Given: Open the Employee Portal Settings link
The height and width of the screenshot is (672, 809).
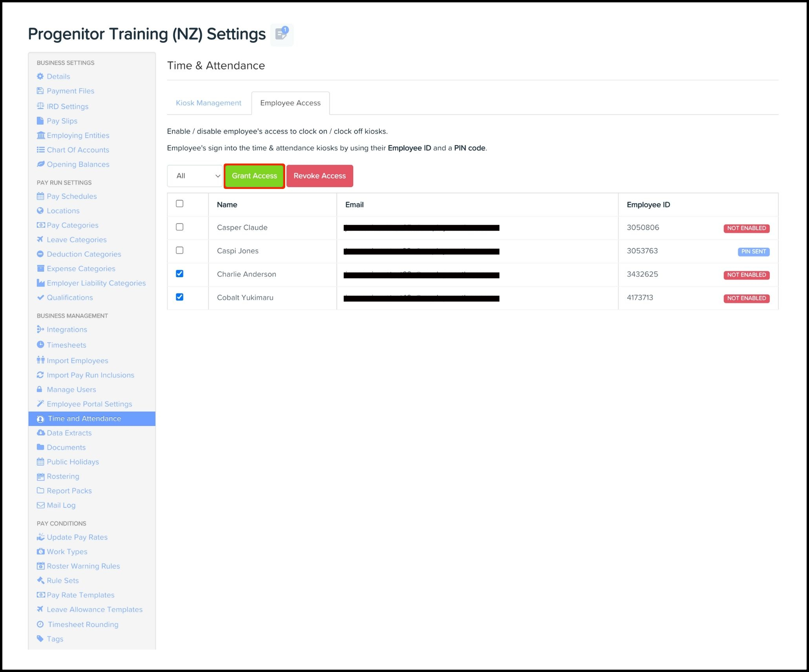Looking at the screenshot, I should pos(89,404).
